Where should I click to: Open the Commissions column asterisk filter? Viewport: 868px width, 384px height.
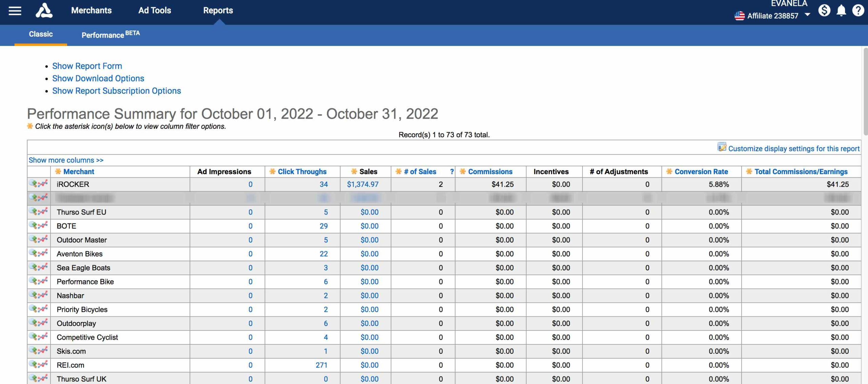[x=462, y=171]
